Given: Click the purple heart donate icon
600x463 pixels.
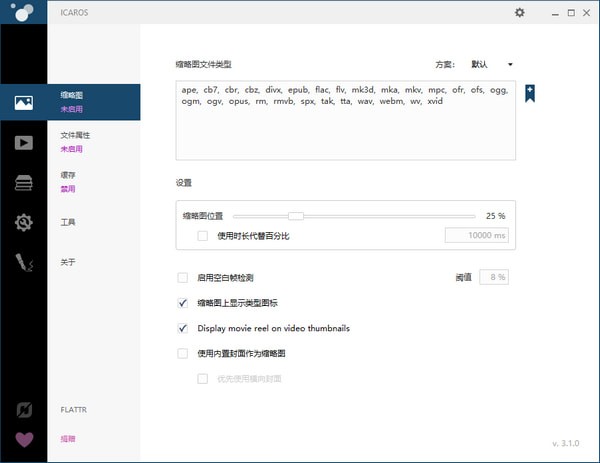Looking at the screenshot, I should 24,439.
